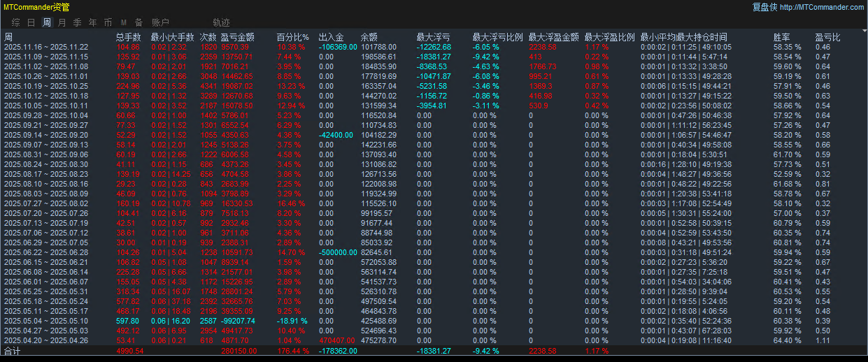The height and width of the screenshot is (362, 868).
Task: Click the 最大浮盈金额 column header
Action: pyautogui.click(x=553, y=37)
